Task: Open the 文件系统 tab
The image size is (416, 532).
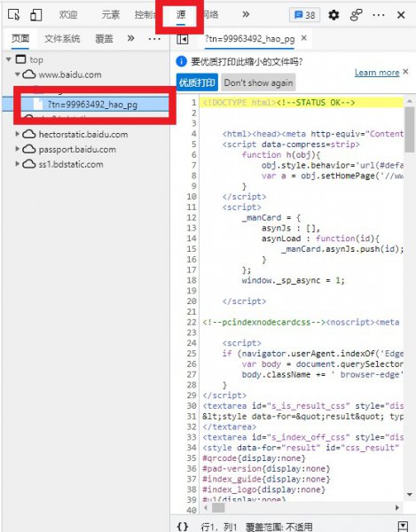Action: coord(62,39)
